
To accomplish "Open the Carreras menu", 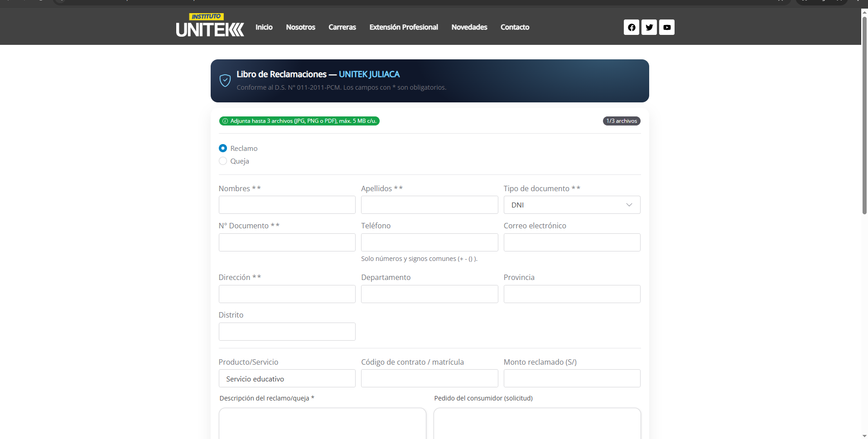I will (342, 27).
